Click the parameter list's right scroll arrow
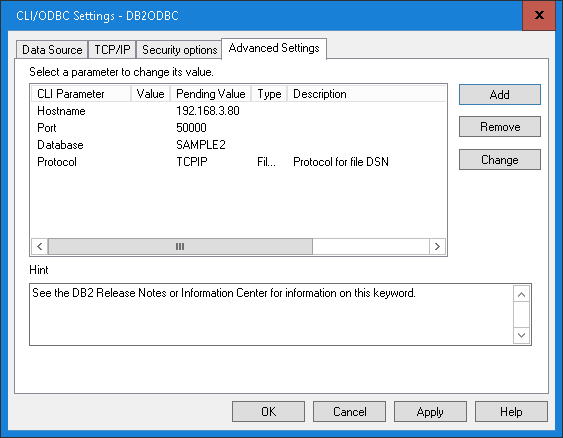Viewport: 563px width, 438px height. click(x=437, y=247)
